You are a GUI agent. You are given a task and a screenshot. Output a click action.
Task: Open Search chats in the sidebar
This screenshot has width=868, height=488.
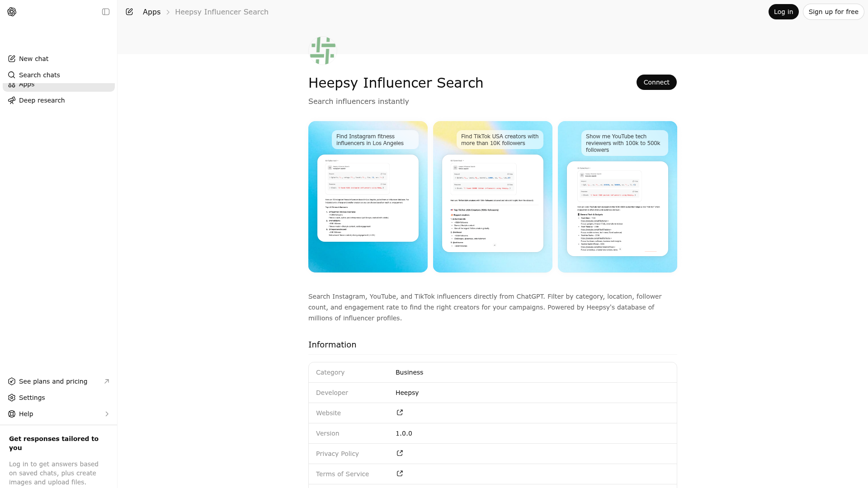click(59, 75)
